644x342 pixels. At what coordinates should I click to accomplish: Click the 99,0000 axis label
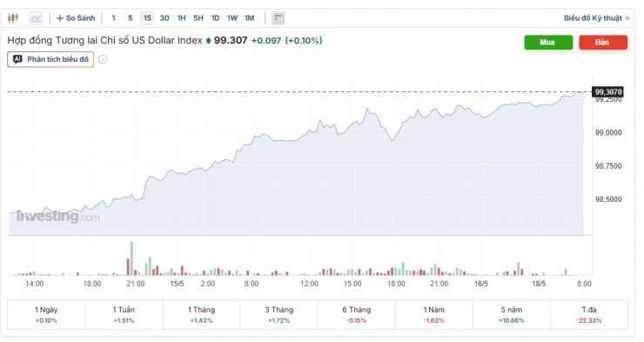coord(608,132)
